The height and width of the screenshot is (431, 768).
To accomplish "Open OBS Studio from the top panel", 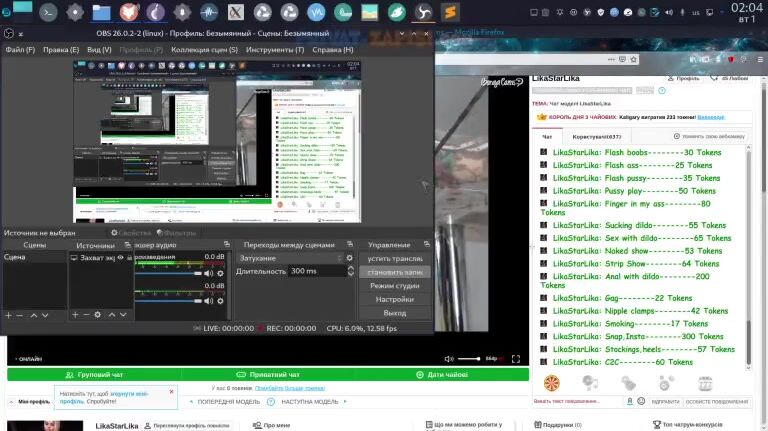I will coord(424,13).
